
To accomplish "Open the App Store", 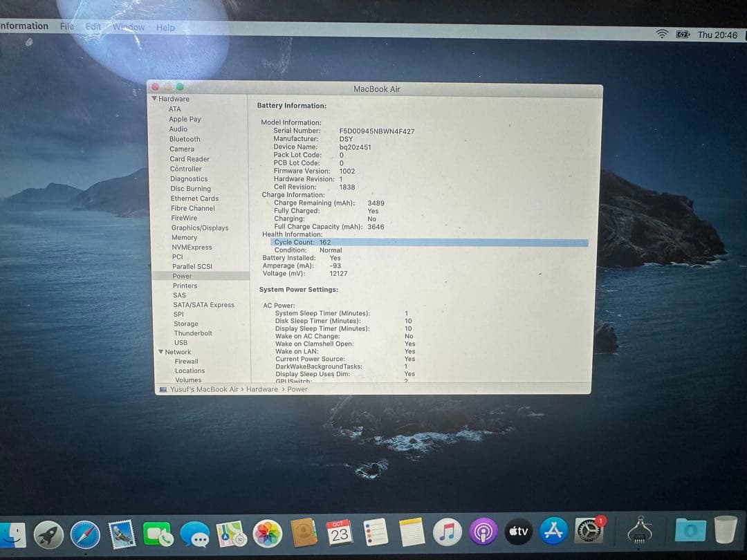I will coord(553,532).
